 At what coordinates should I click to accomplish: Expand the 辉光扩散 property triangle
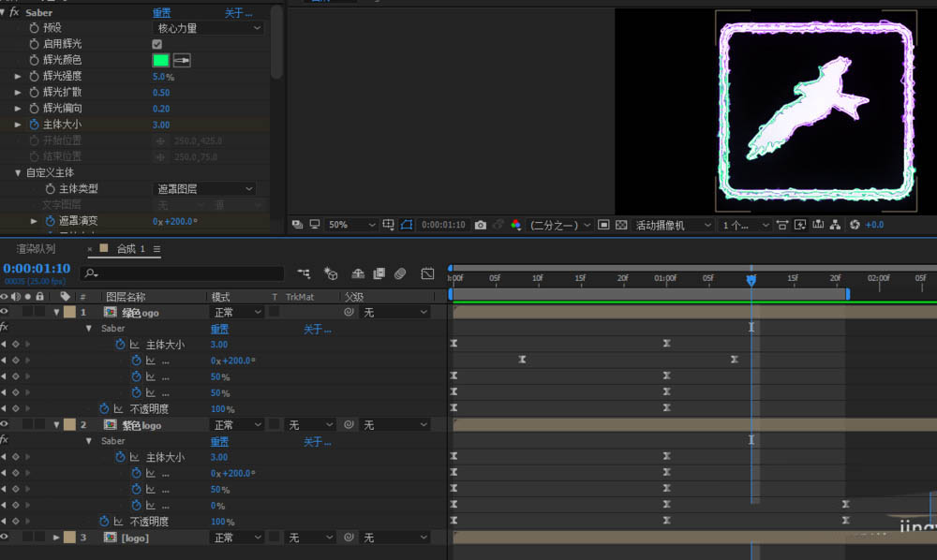[x=18, y=92]
